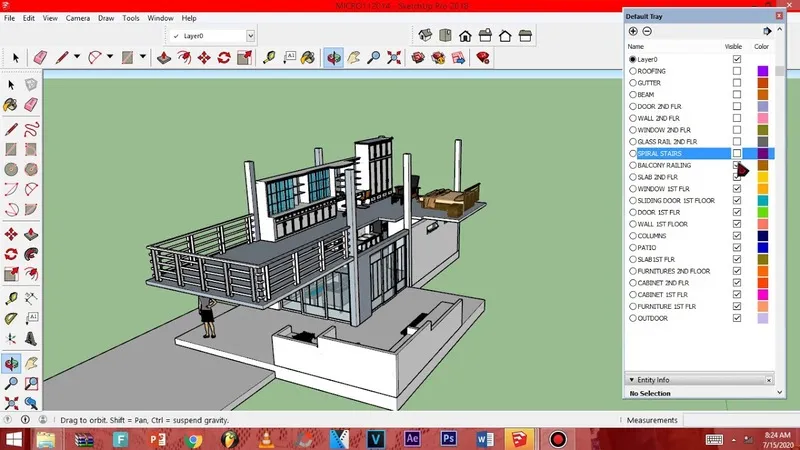The image size is (800, 450).
Task: Activate the Tape Measure tool in top toolbar
Action: [271, 58]
